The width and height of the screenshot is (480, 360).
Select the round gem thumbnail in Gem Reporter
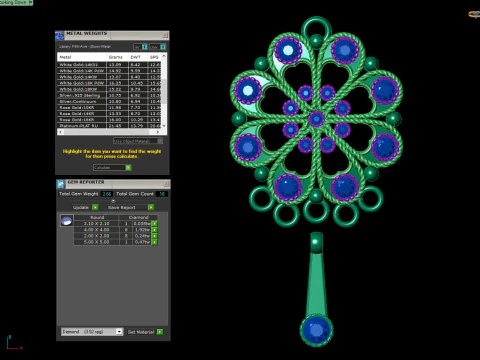67,221
